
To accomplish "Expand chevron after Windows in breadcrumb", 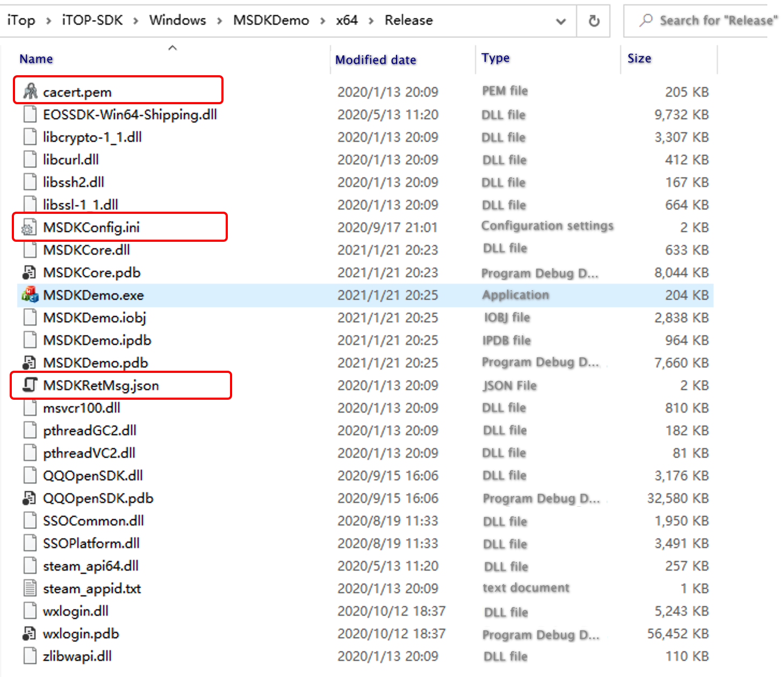I will (220, 21).
